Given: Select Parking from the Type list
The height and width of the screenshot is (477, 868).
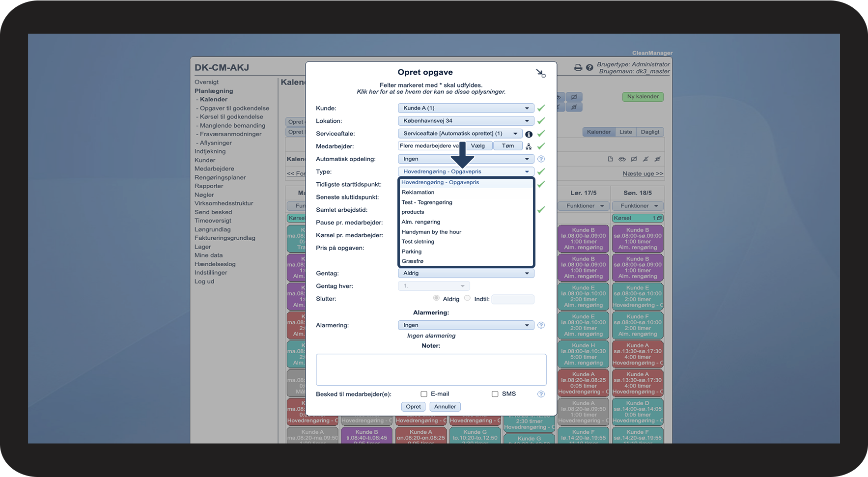Looking at the screenshot, I should tap(466, 252).
